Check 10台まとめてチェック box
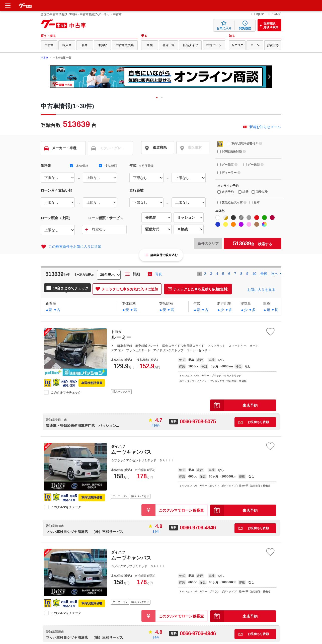The height and width of the screenshot is (644, 322). point(49,288)
